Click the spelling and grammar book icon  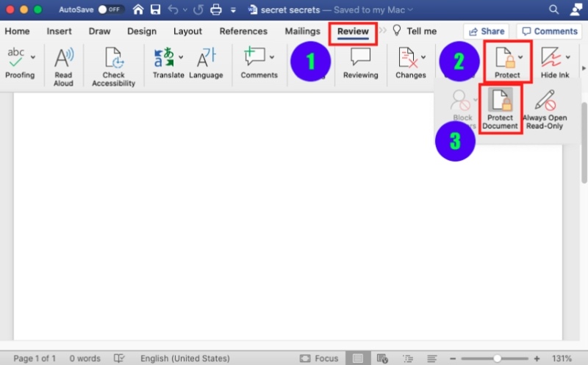[x=119, y=358]
